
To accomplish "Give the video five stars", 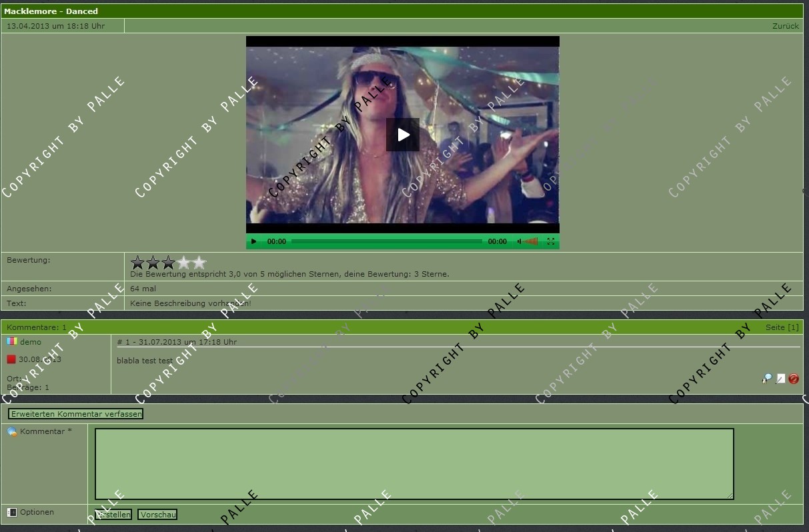I will point(199,263).
